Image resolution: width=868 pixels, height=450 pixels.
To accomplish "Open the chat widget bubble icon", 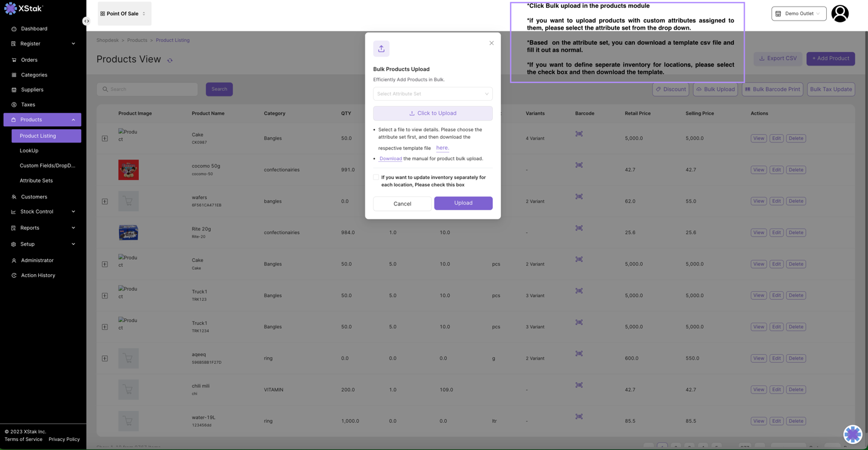I will pos(852,434).
